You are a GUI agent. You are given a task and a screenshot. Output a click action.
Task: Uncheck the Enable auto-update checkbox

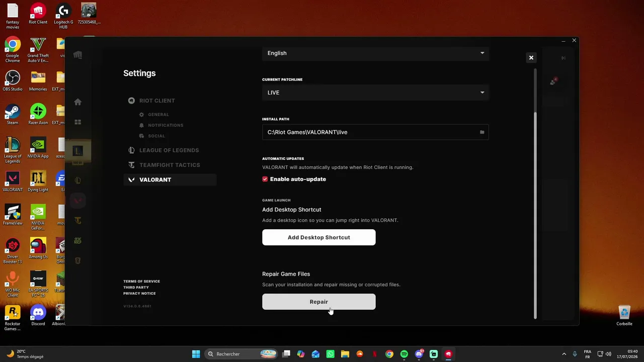[x=265, y=179]
